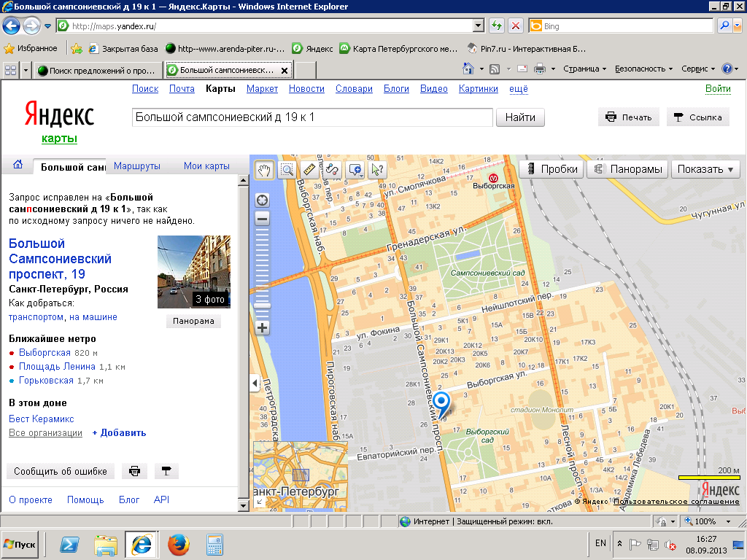
Task: Click the + Добавить link
Action: click(x=119, y=433)
